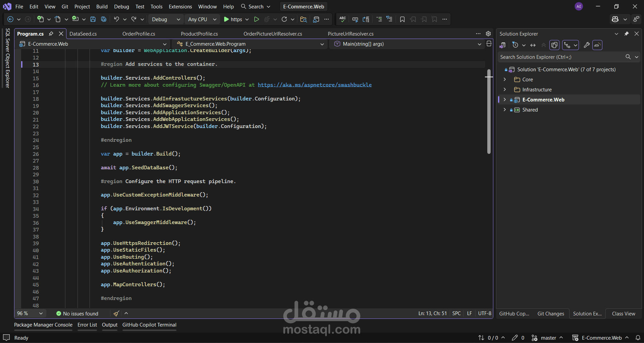Open the Package Manager Console panel

(43, 325)
